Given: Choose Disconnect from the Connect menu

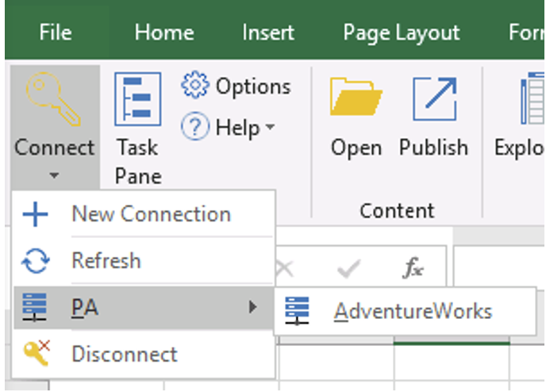Looking at the screenshot, I should (124, 354).
